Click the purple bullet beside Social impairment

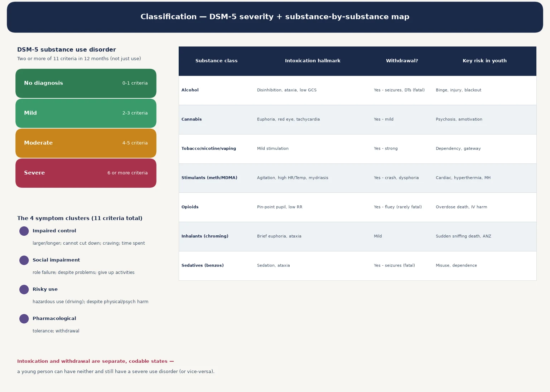[x=24, y=260]
